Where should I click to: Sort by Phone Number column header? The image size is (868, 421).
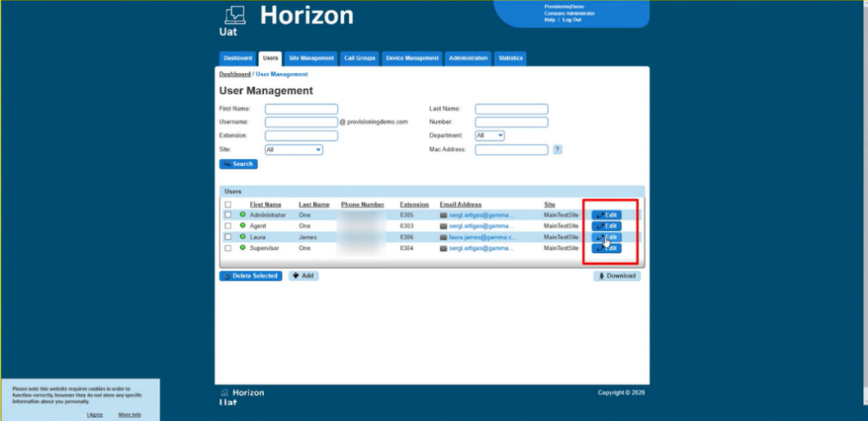pos(362,205)
